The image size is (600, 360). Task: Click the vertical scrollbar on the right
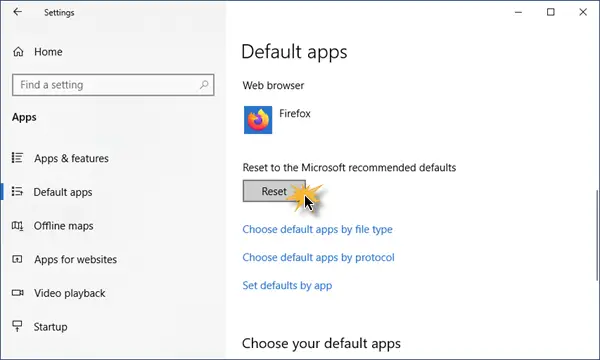597,235
